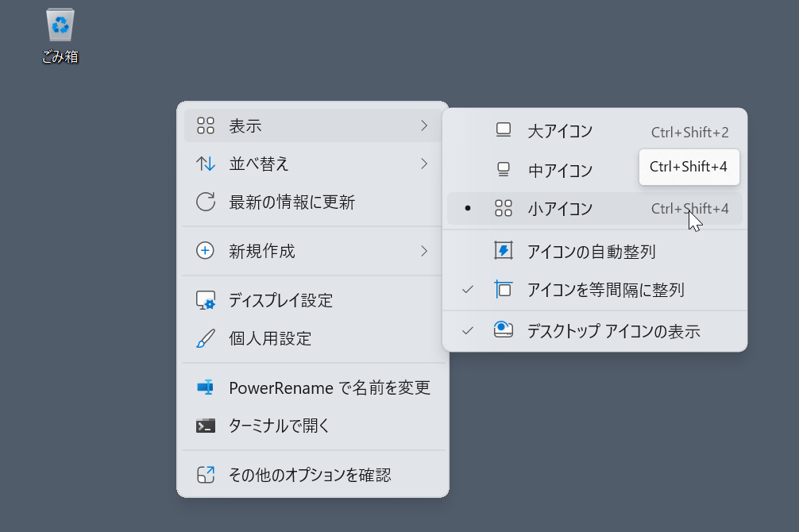Click the plus icon for 新規作成
This screenshot has height=532, width=799.
pyautogui.click(x=206, y=251)
